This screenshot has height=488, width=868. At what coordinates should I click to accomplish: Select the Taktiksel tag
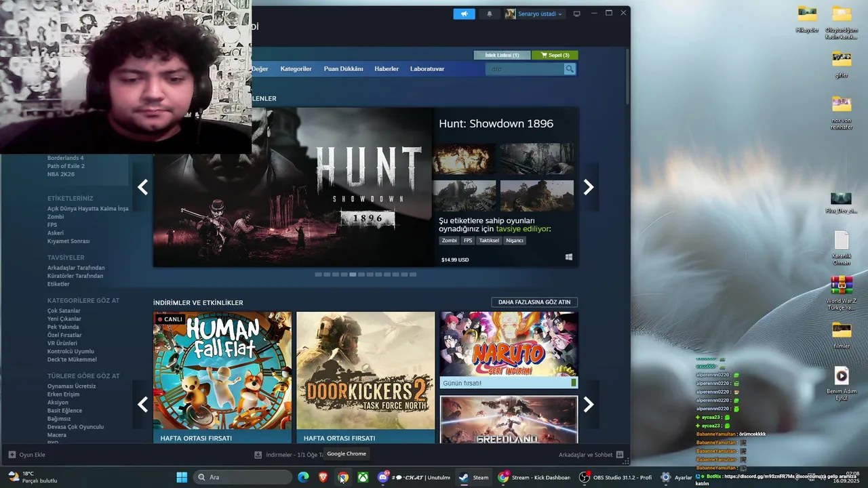[489, 241]
